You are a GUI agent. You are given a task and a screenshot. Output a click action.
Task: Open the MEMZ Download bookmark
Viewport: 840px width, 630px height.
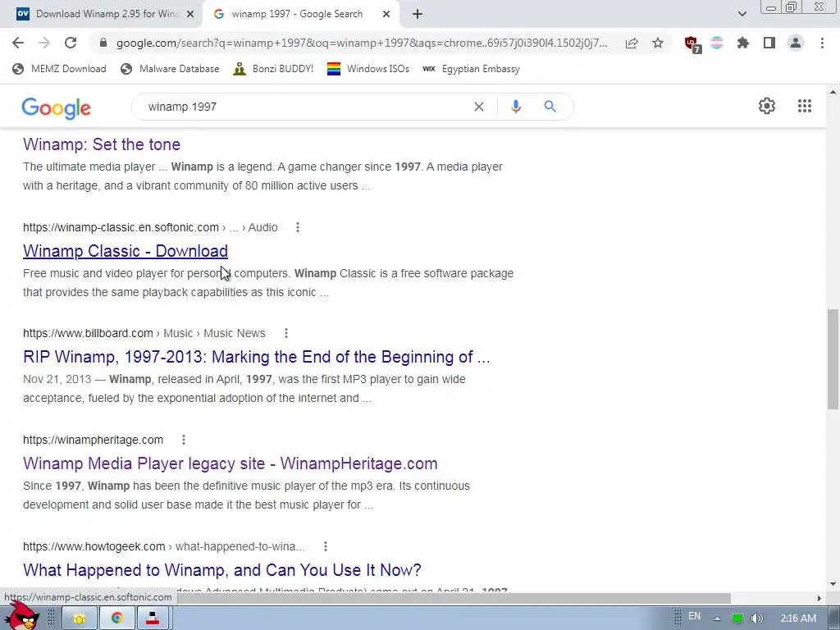59,69
